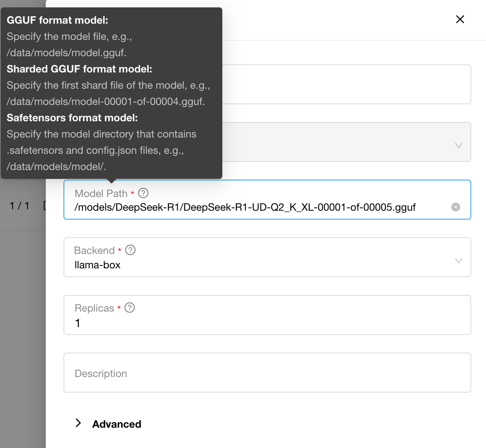
Task: Click the clear circle icon in Model Path
Action: tap(456, 207)
